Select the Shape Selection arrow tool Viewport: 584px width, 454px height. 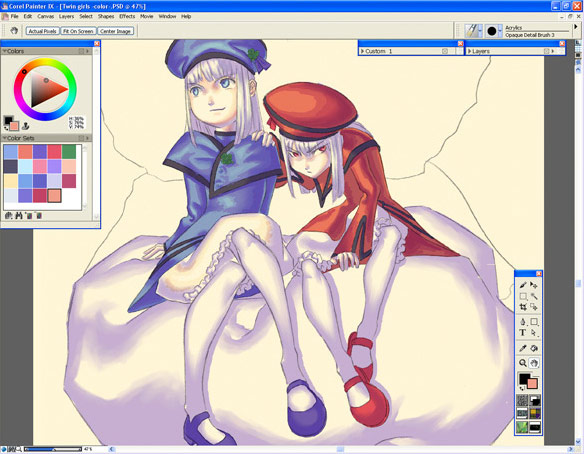point(534,333)
